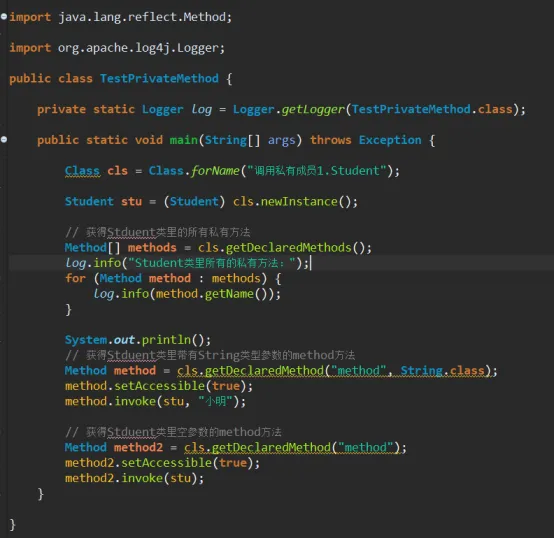Click the forName method call

[215, 171]
